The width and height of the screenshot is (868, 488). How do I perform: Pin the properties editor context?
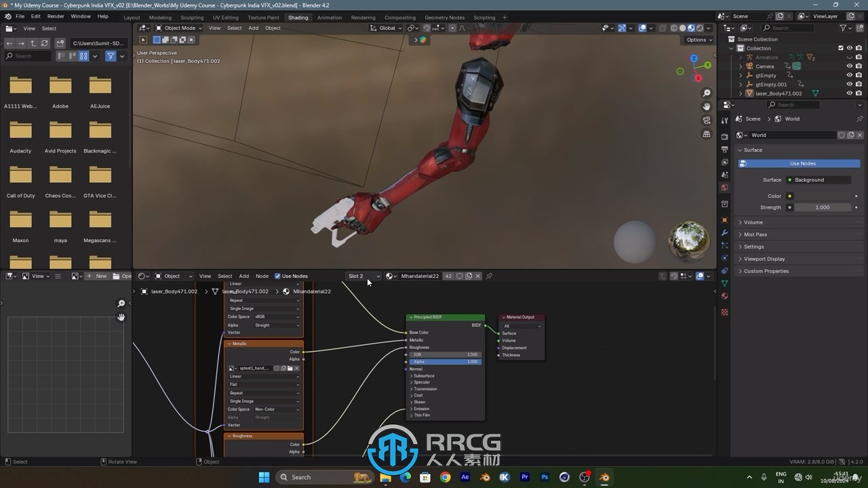click(x=861, y=119)
